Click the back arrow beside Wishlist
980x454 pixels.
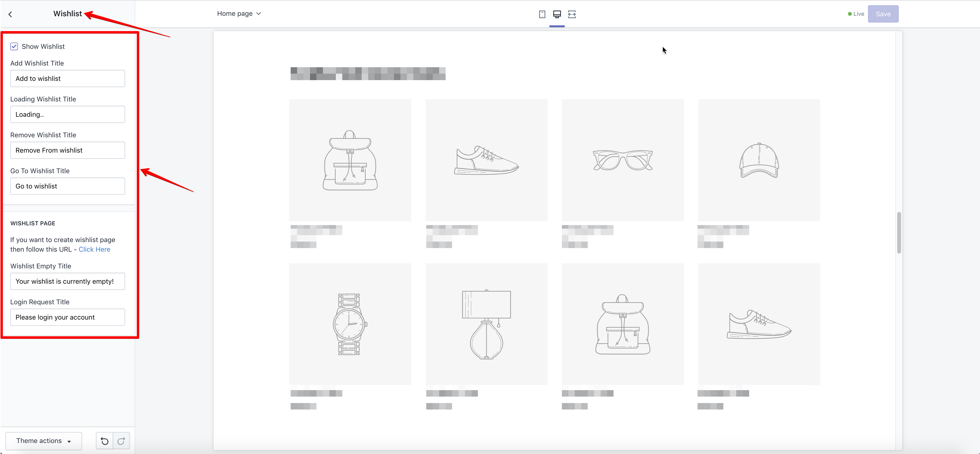[10, 14]
